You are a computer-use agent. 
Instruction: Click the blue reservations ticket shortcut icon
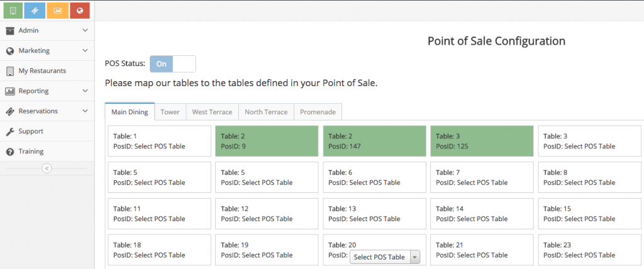[36, 10]
